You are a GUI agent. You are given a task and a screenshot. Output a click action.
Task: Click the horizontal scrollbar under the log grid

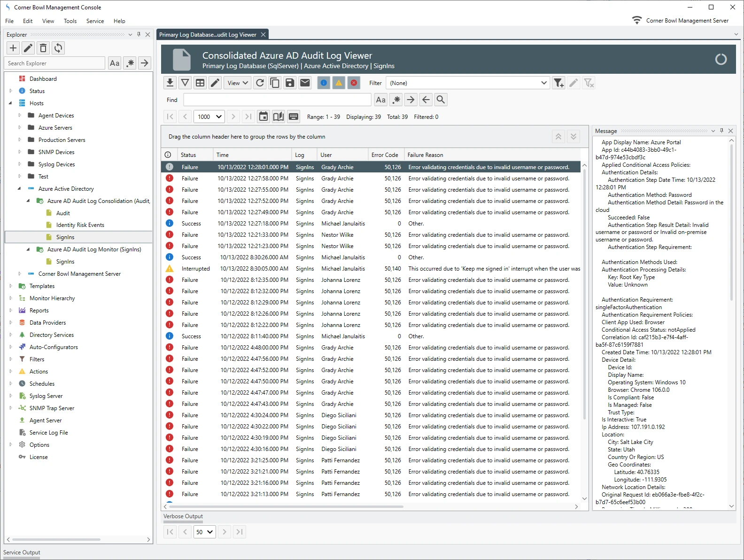[x=286, y=506]
